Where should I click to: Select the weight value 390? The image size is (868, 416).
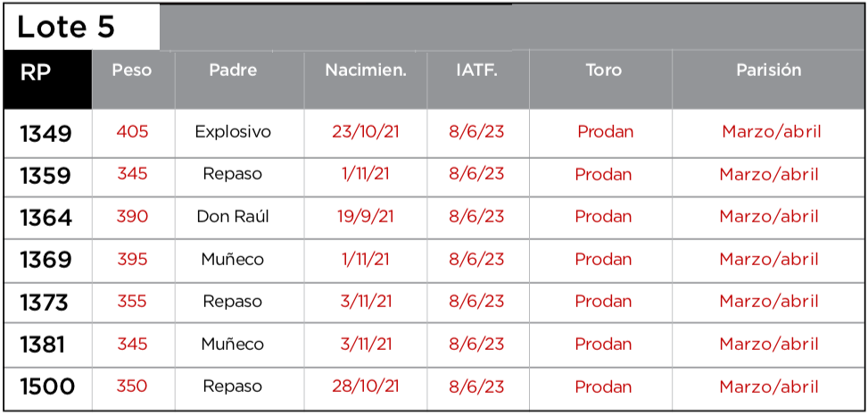coord(132,217)
